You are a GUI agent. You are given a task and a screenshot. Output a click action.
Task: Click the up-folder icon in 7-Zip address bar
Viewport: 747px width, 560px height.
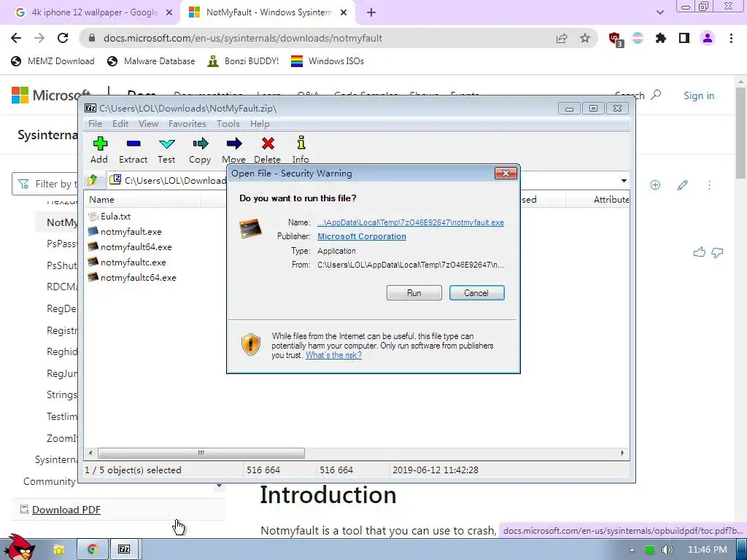[x=93, y=180]
